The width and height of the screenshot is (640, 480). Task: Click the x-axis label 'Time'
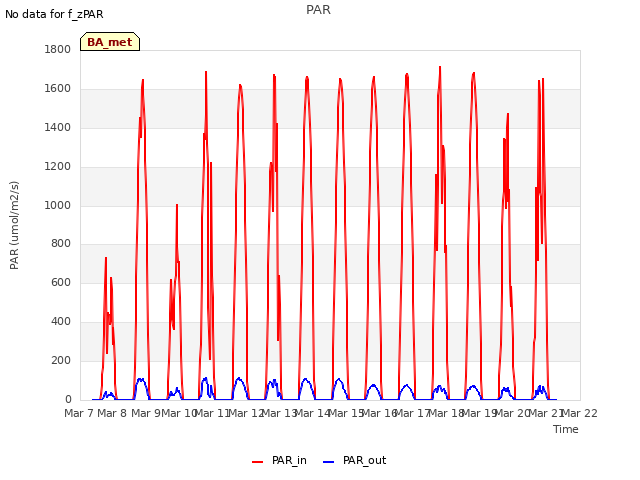[565, 429]
